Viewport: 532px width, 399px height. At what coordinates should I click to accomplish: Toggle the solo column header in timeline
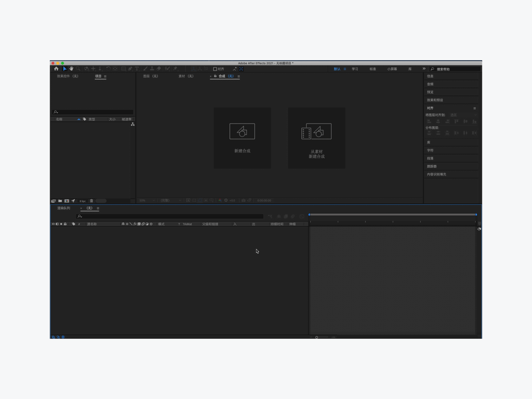point(61,224)
